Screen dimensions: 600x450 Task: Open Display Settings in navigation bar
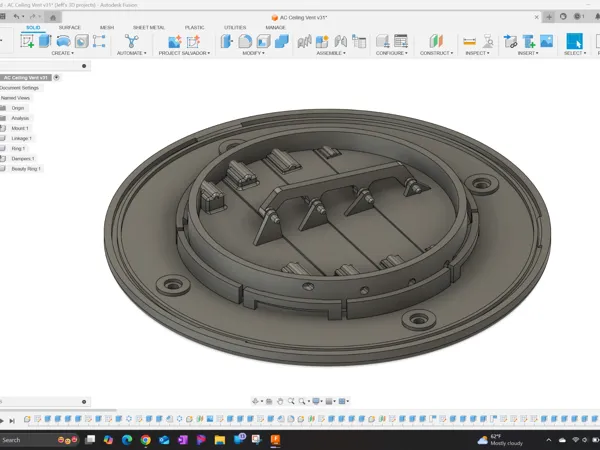317,401
